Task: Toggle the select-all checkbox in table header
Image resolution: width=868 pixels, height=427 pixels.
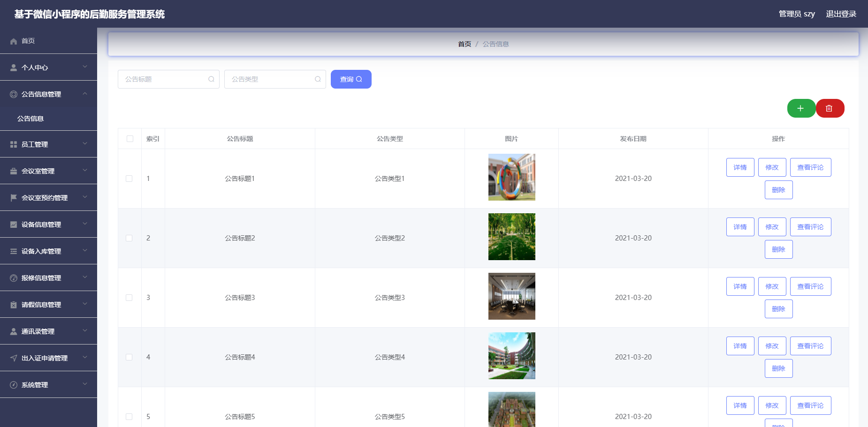Action: point(130,139)
